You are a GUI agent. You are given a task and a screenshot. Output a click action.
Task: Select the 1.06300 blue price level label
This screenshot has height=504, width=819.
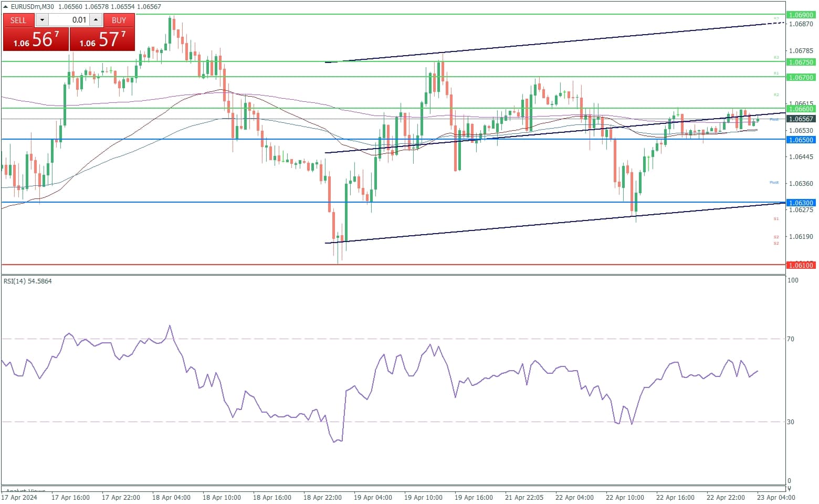point(801,203)
